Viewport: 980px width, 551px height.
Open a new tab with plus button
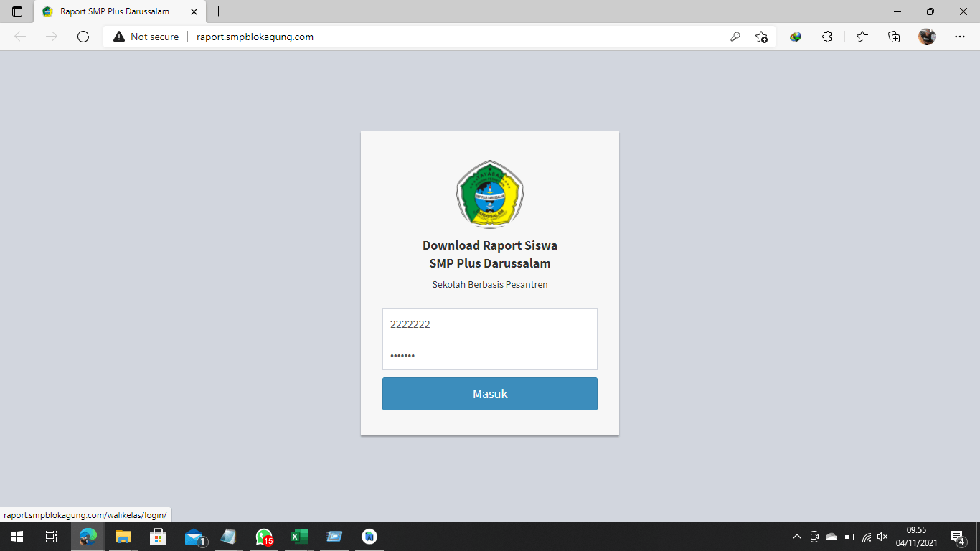click(x=219, y=11)
